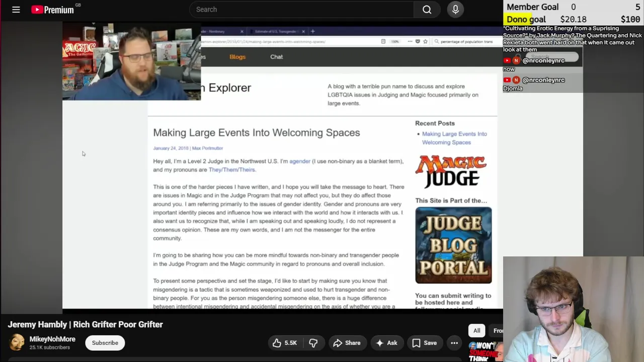Image resolution: width=644 pixels, height=362 pixels.
Task: Open Chat tab in embedded page
Action: point(277,57)
